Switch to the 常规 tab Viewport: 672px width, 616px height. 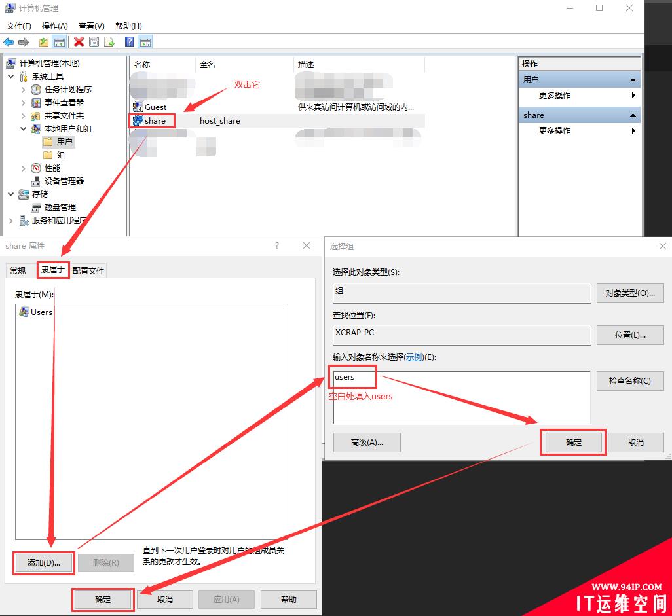[x=18, y=270]
